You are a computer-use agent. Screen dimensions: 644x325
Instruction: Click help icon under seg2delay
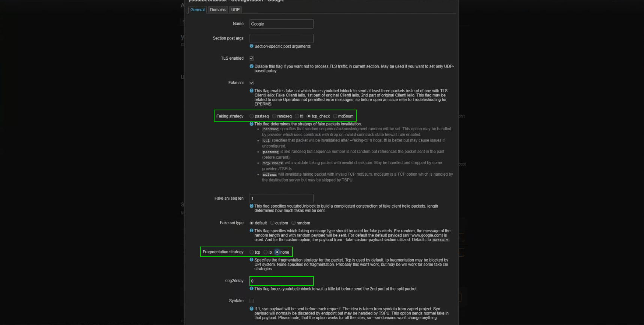pos(252,289)
